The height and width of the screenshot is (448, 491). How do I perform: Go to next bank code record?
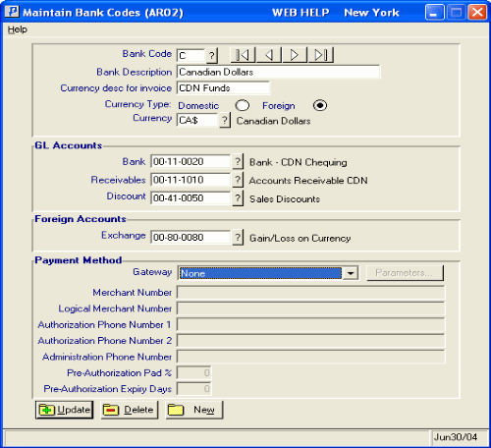(295, 55)
